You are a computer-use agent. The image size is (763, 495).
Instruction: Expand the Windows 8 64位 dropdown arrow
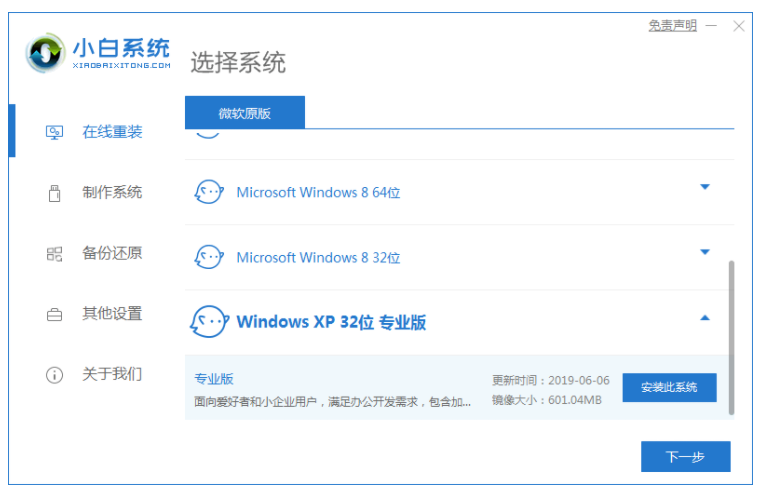point(704,187)
